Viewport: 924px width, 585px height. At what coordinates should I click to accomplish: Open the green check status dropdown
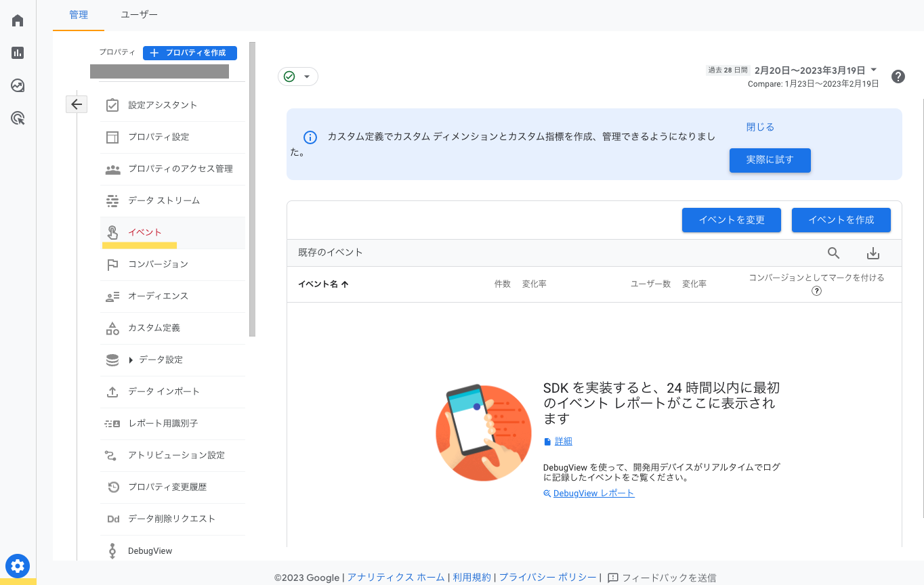[x=298, y=77]
